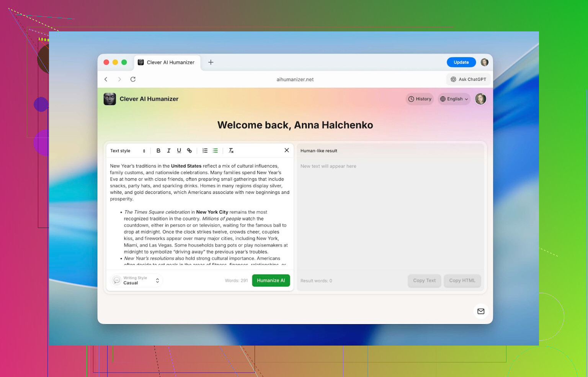Reload the page with the refresh icon

(133, 79)
